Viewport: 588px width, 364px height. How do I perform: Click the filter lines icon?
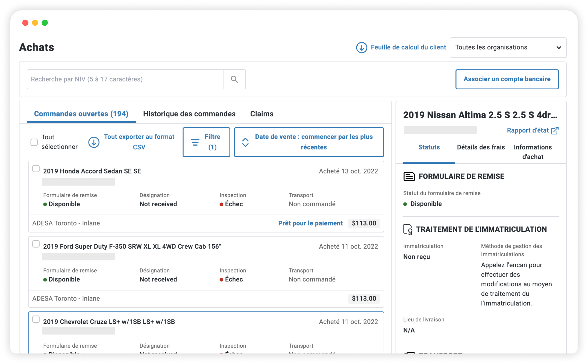(x=195, y=142)
